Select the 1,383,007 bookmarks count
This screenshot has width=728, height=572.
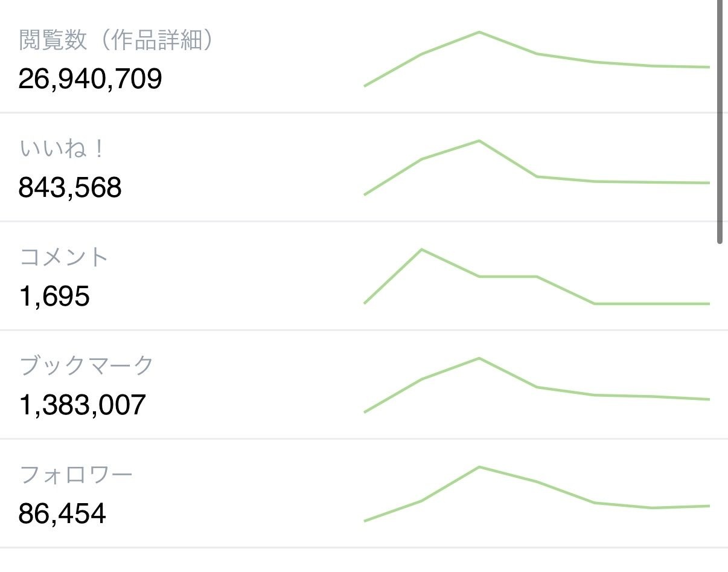click(82, 405)
